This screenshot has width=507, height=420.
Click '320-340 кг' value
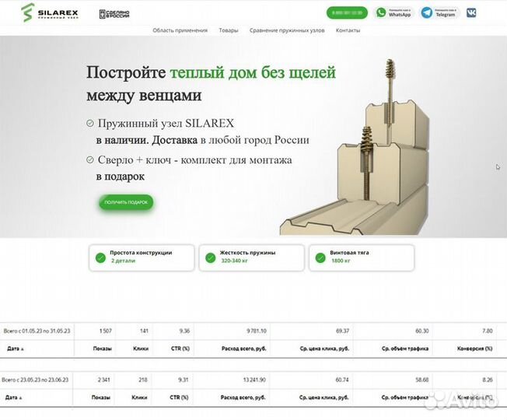click(x=234, y=261)
